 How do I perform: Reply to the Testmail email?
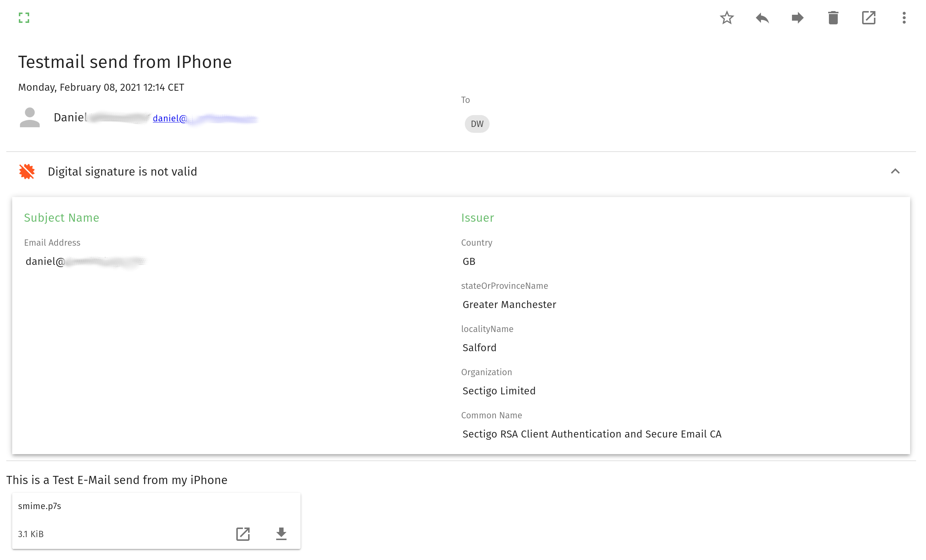click(x=762, y=18)
